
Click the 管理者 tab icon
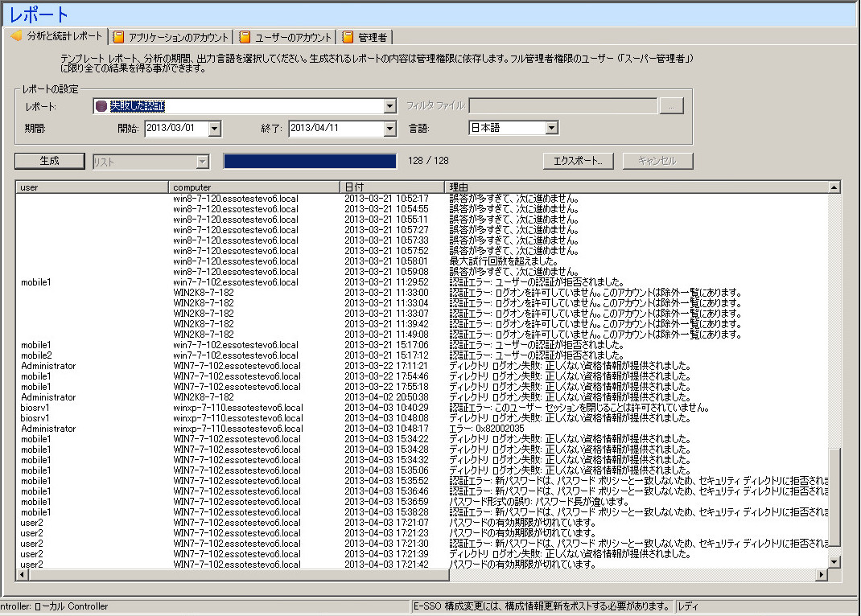click(x=348, y=37)
